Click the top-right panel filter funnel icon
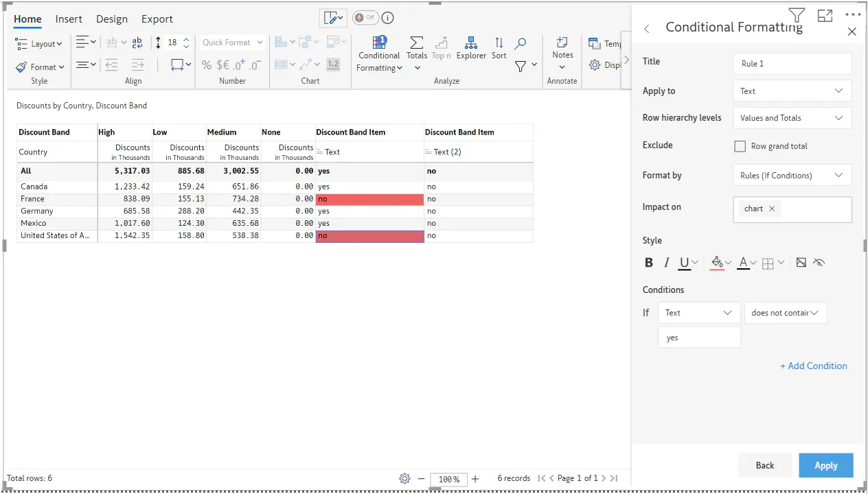868x494 pixels. pyautogui.click(x=797, y=14)
